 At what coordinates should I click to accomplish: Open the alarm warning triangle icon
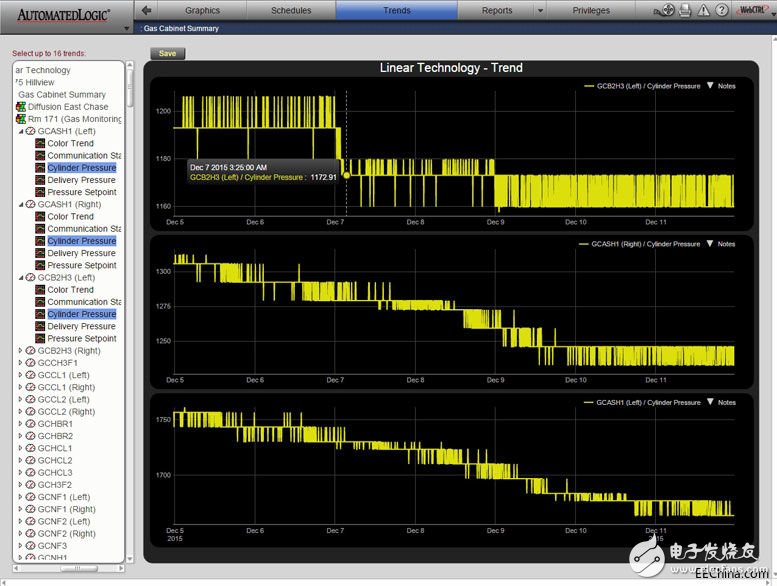click(703, 10)
